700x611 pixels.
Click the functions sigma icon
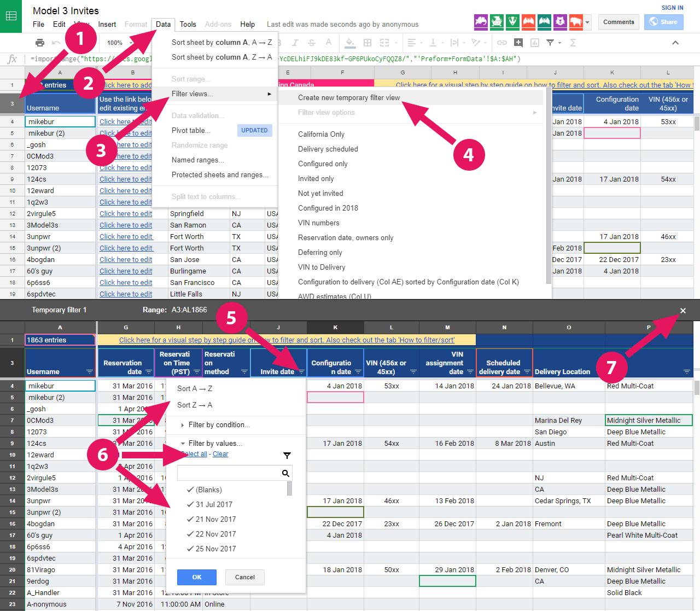[573, 43]
